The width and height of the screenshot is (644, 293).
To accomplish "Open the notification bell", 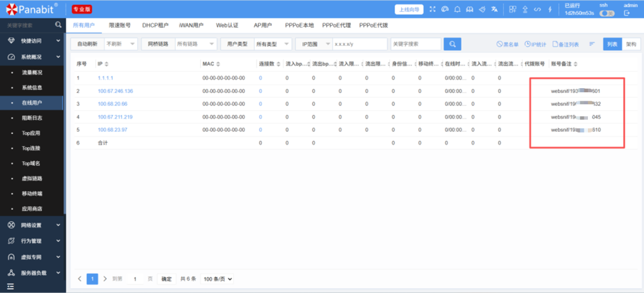I will coord(457,10).
